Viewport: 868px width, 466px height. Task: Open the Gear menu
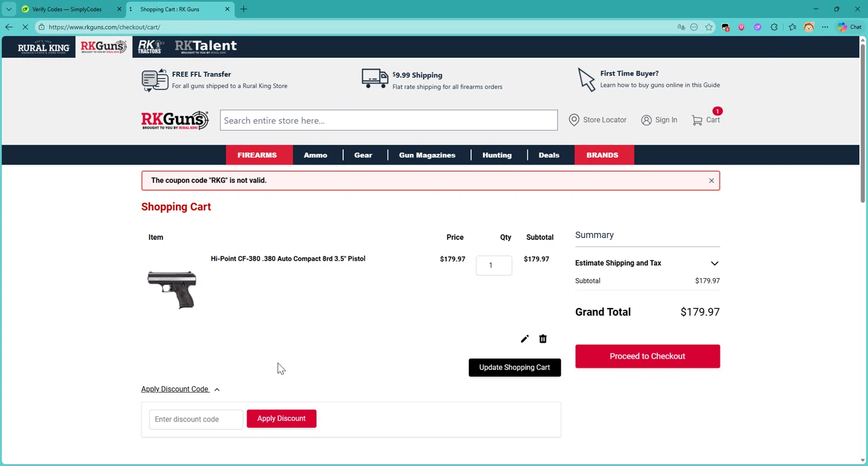pos(363,155)
